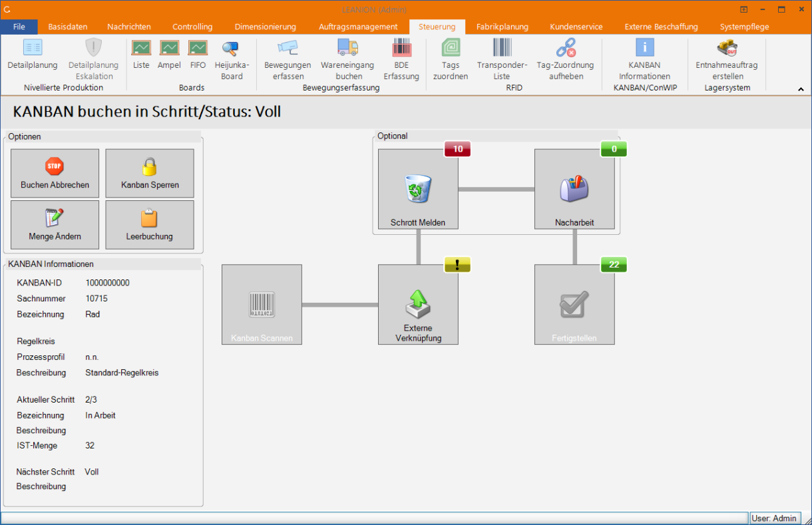Open the Heijunka-Board icon
812x525 pixels.
[231, 49]
